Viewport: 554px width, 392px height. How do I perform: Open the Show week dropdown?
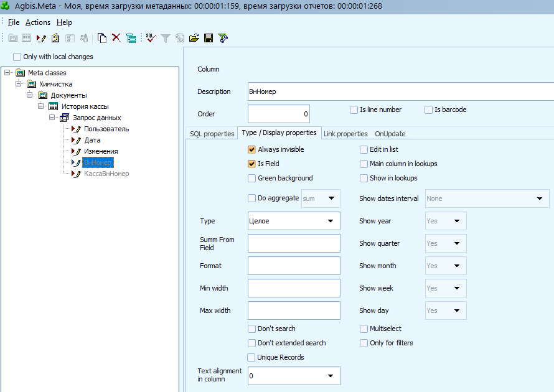click(x=446, y=288)
